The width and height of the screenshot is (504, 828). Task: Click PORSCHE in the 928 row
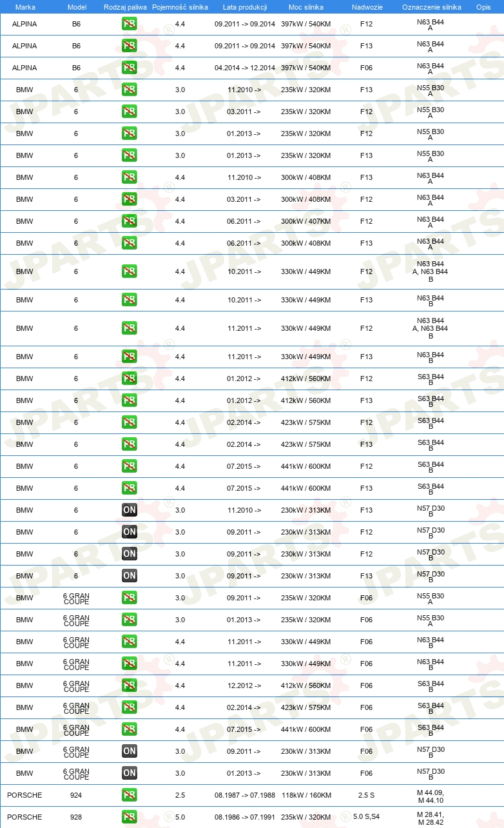point(24,818)
